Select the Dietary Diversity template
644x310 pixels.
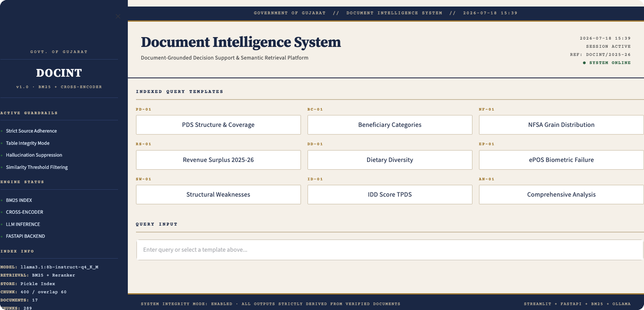(390, 160)
